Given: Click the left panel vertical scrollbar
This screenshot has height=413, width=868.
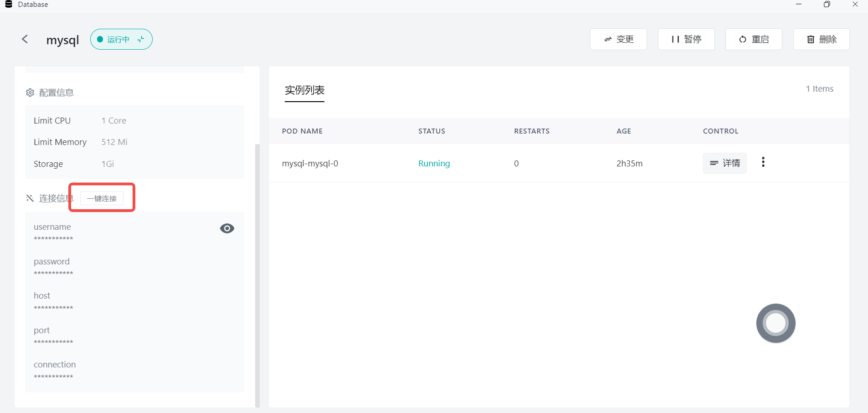Looking at the screenshot, I should [x=257, y=274].
